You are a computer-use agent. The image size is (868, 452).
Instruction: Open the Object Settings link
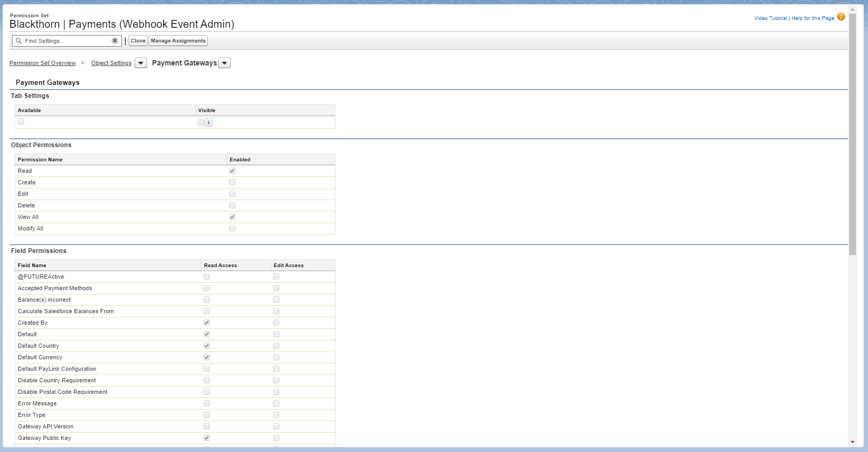pyautogui.click(x=111, y=63)
